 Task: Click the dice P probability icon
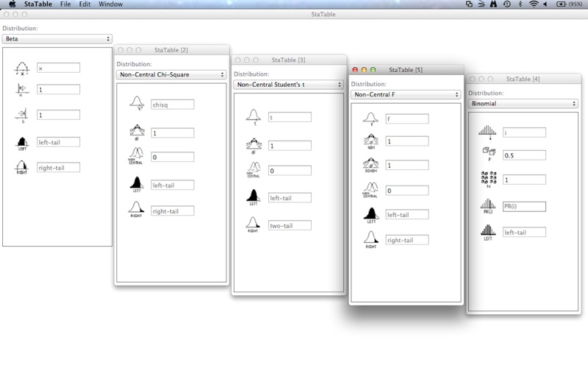489,154
